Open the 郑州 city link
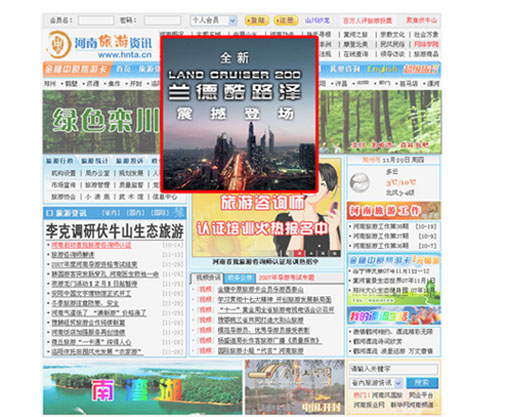This screenshot has width=508, height=417. click(x=50, y=83)
